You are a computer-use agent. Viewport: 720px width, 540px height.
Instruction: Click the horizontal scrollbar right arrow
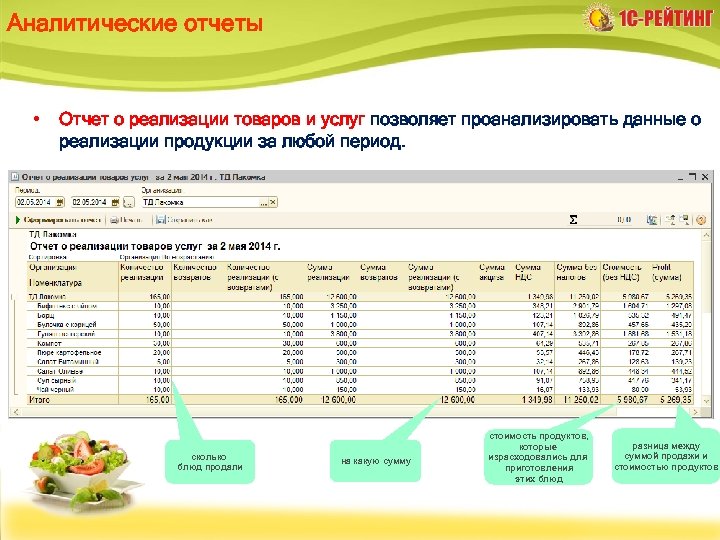(x=695, y=412)
